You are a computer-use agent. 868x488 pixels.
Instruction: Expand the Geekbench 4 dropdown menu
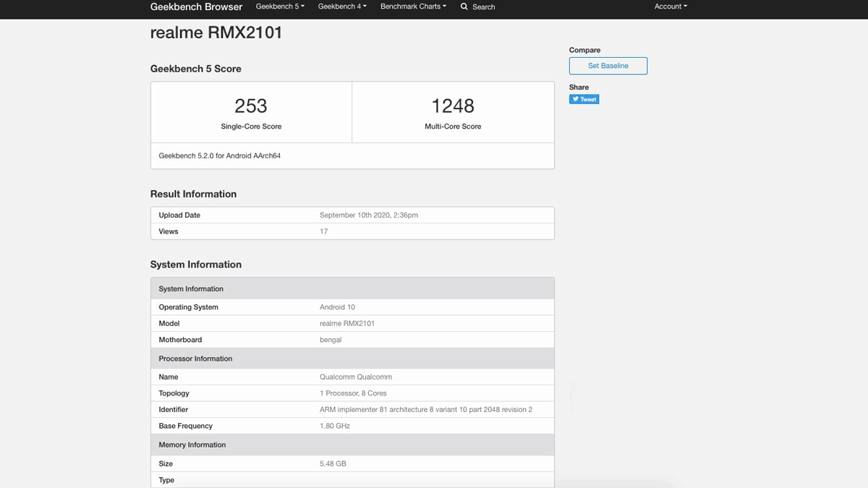point(342,7)
